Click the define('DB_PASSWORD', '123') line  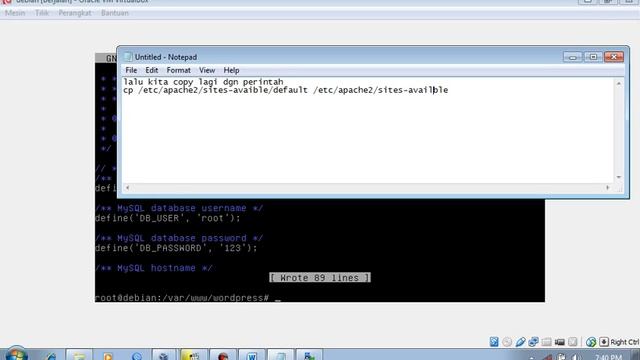coord(176,248)
